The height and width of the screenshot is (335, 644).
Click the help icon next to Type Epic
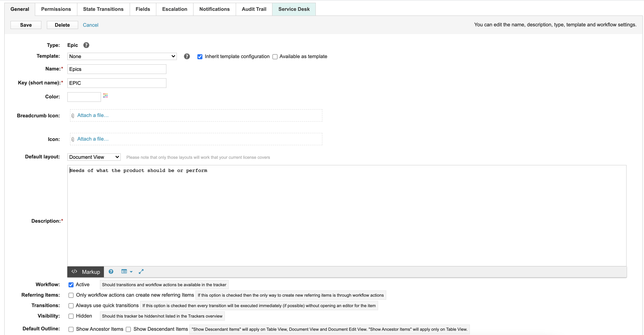(x=86, y=45)
